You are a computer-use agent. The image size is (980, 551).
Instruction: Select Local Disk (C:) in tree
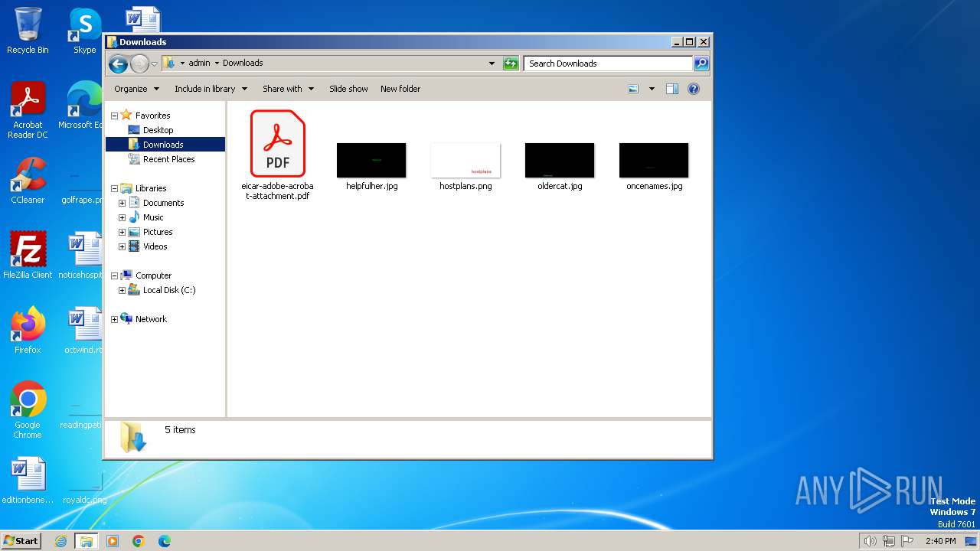169,290
